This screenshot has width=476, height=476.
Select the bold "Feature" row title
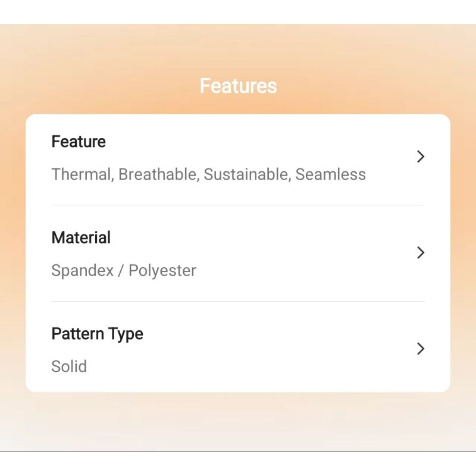click(79, 142)
